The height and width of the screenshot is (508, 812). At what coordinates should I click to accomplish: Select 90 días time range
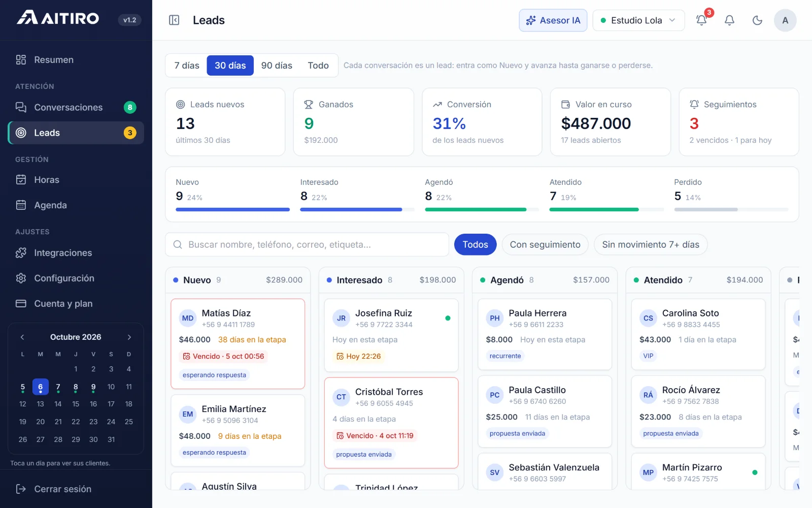tap(277, 66)
